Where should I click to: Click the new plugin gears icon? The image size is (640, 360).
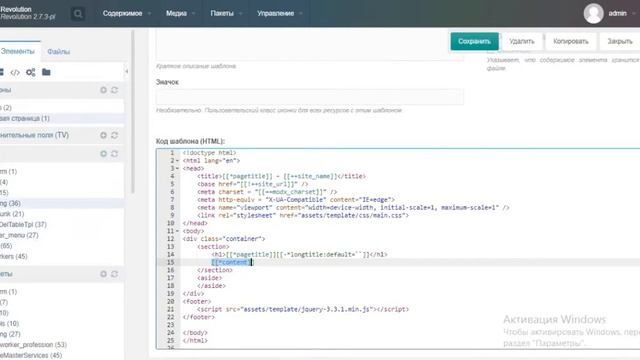[31, 73]
